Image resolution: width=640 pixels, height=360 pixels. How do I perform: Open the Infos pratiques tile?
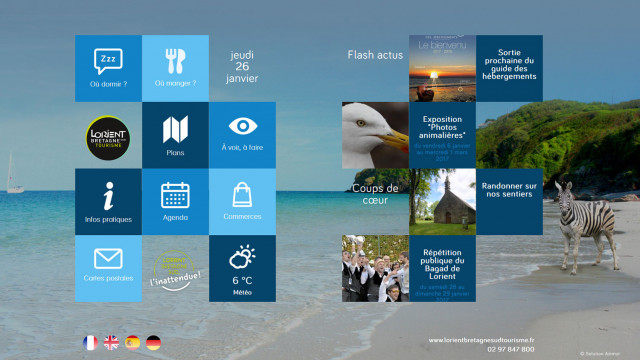tap(108, 202)
